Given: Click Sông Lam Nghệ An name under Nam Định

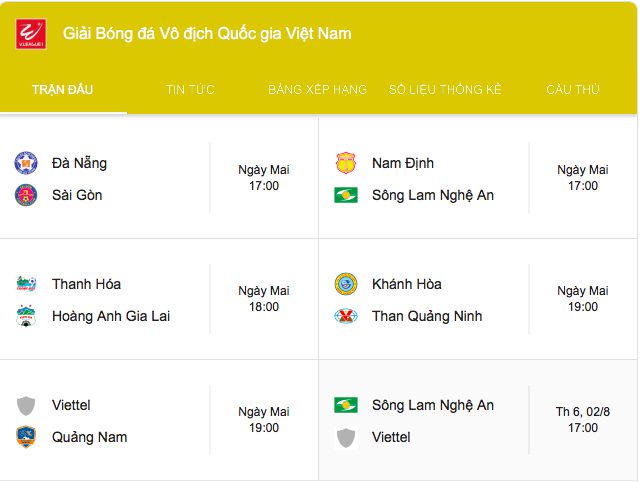Looking at the screenshot, I should [433, 195].
